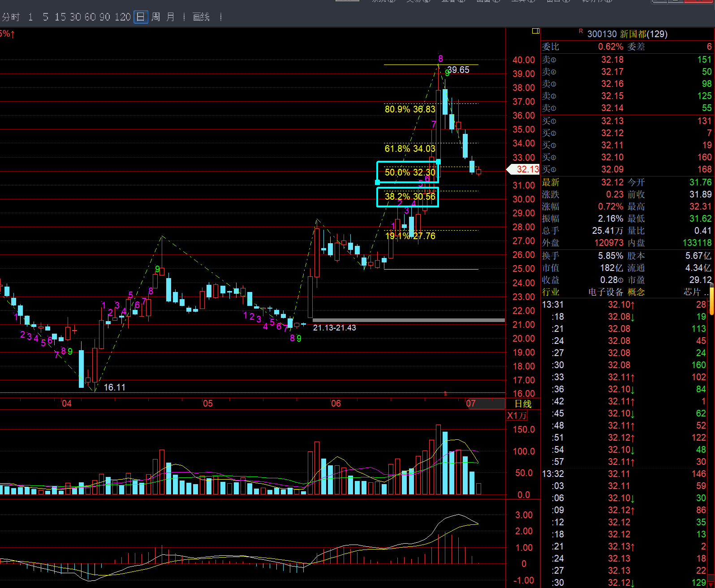Select the 5-minute period
The image size is (715, 588).
click(x=45, y=17)
